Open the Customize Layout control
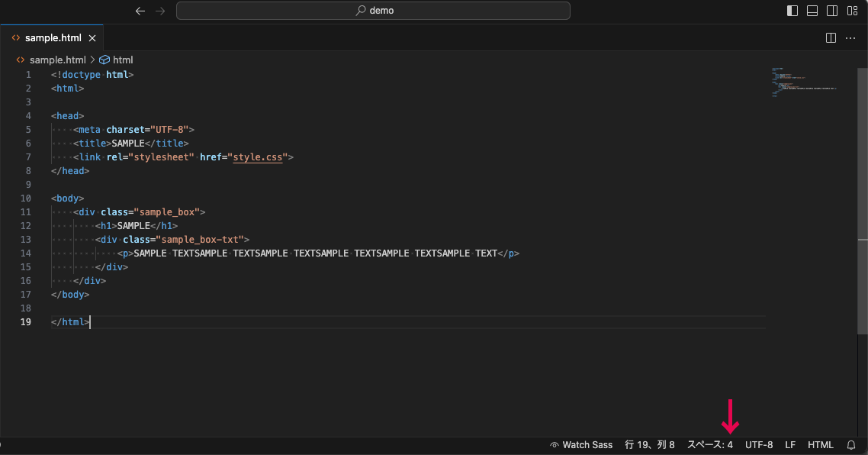This screenshot has height=455, width=868. [x=852, y=11]
